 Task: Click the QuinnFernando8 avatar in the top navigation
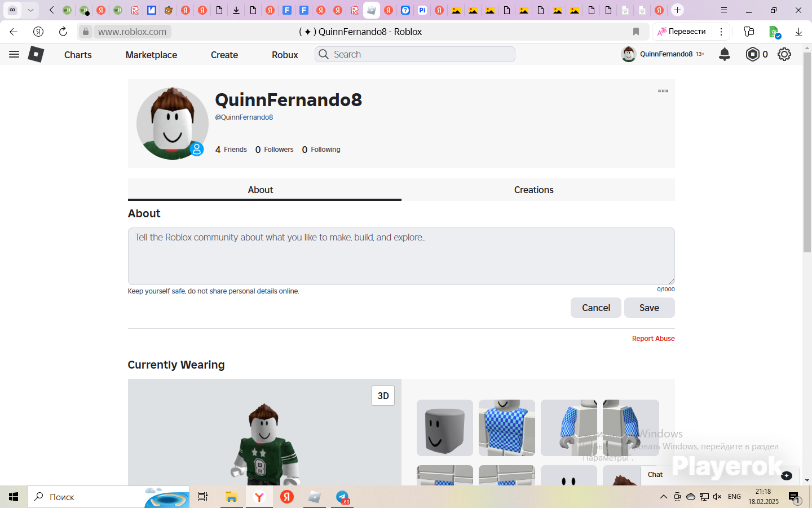628,54
